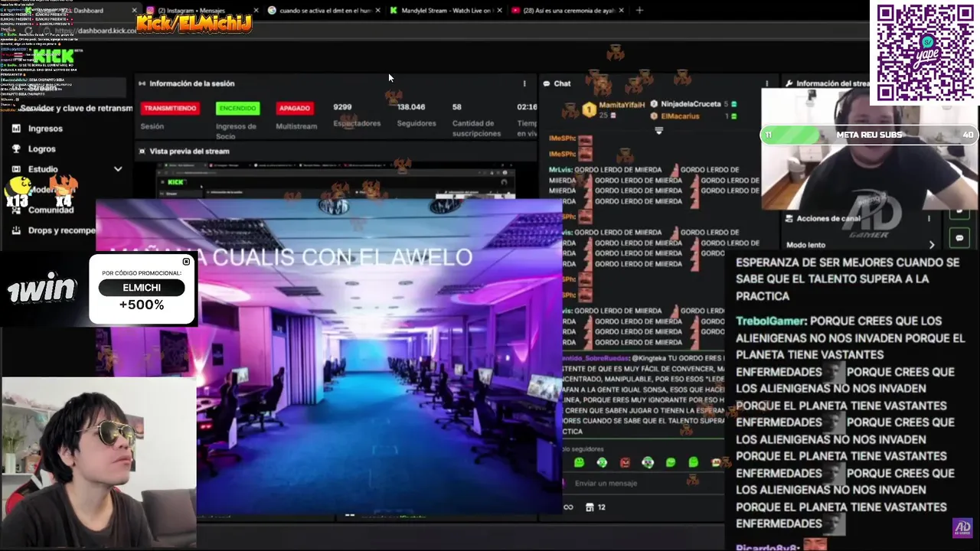Click the Información de la sesión signal icon
The image size is (980, 551).
(x=142, y=83)
